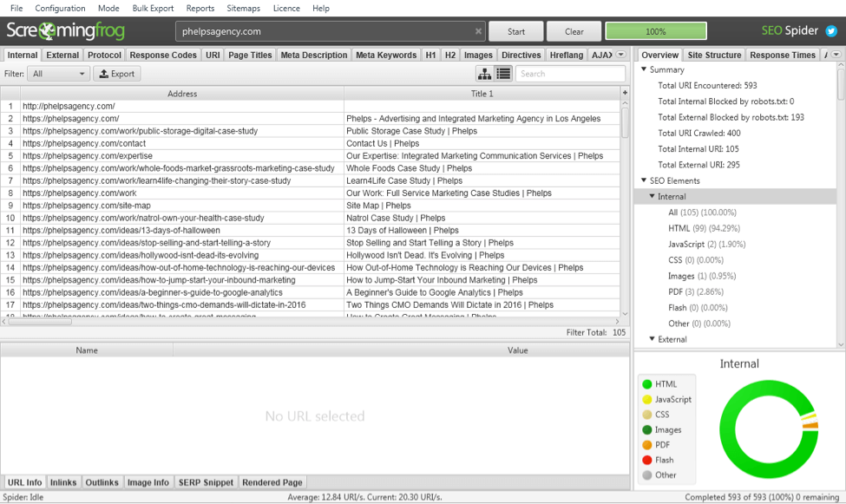Image resolution: width=846 pixels, height=504 pixels.
Task: Click the Clear button
Action: (x=574, y=31)
